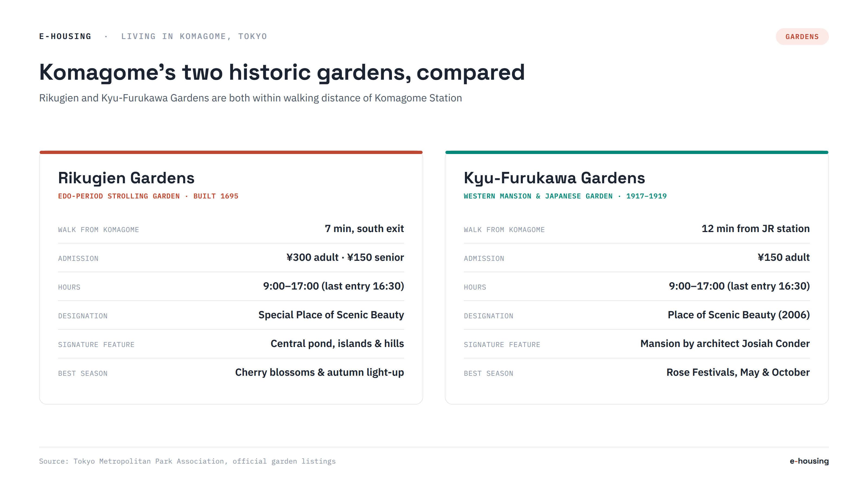868x488 pixels.
Task: Click the E-HOUSING header label
Action: coord(65,36)
